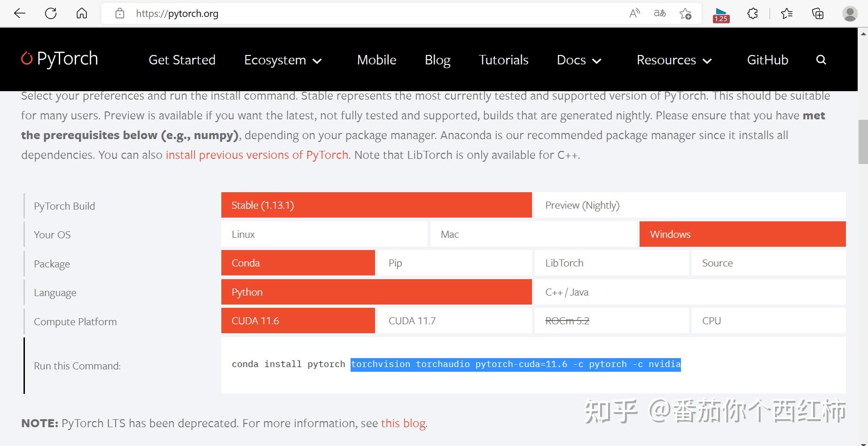The width and height of the screenshot is (868, 446).
Task: Refresh the page
Action: click(x=51, y=13)
